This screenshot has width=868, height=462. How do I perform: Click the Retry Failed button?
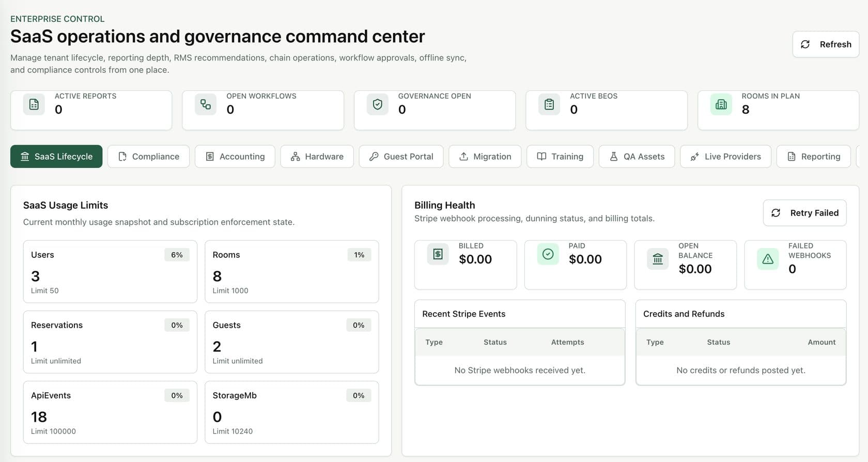coord(805,213)
